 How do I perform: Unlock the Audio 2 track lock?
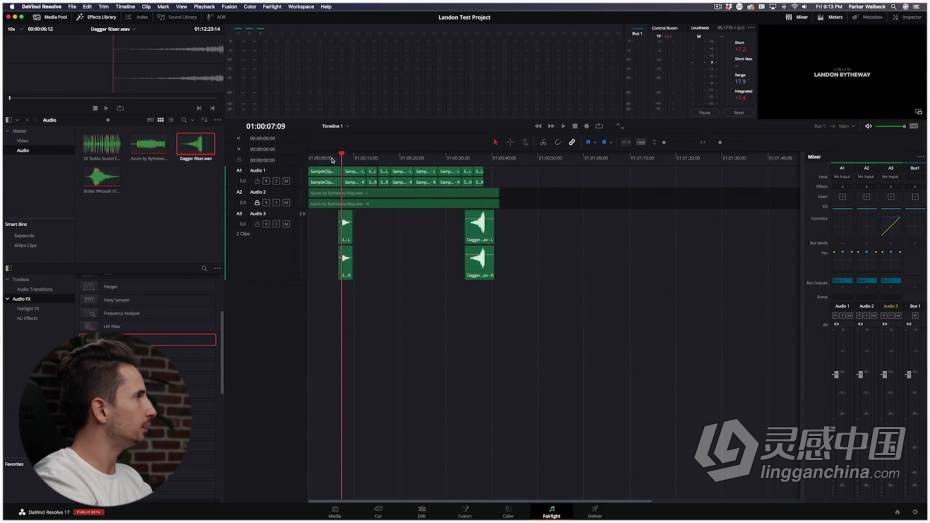(257, 203)
